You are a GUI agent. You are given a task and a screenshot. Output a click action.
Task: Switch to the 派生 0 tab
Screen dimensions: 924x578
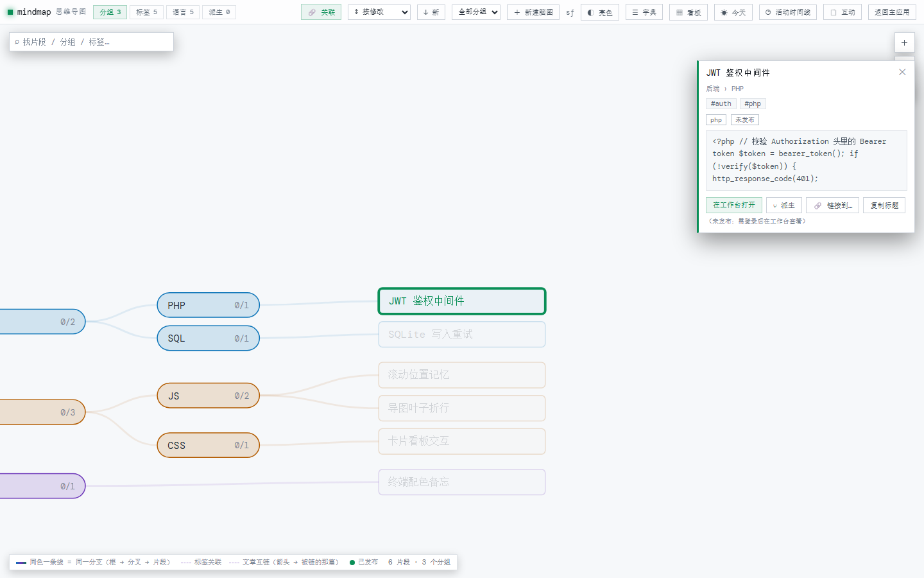click(219, 12)
